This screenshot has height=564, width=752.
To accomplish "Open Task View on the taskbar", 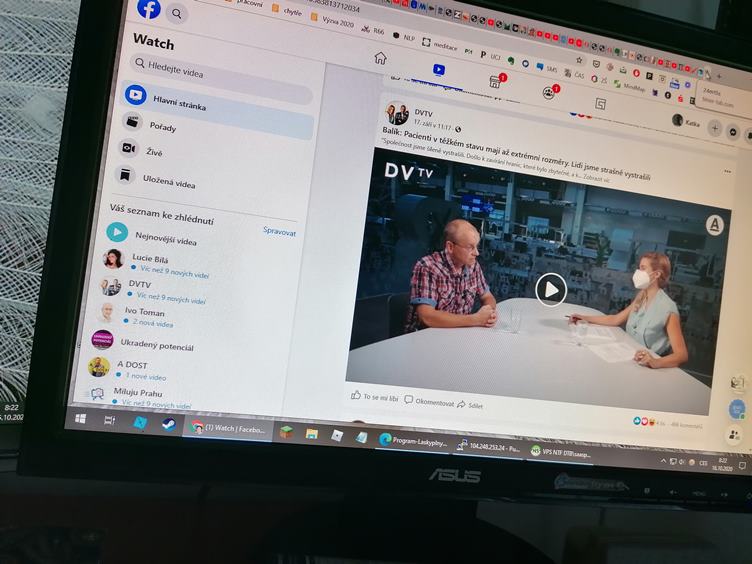I will [x=110, y=421].
